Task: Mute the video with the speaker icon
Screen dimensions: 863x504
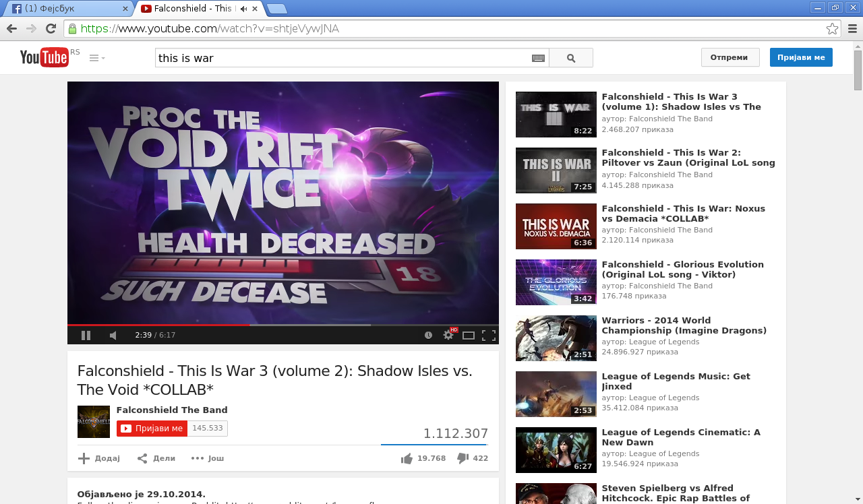Action: 113,335
